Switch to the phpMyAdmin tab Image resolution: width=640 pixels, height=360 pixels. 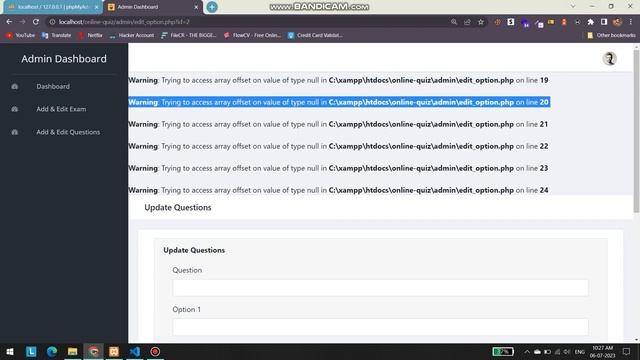pos(53,7)
